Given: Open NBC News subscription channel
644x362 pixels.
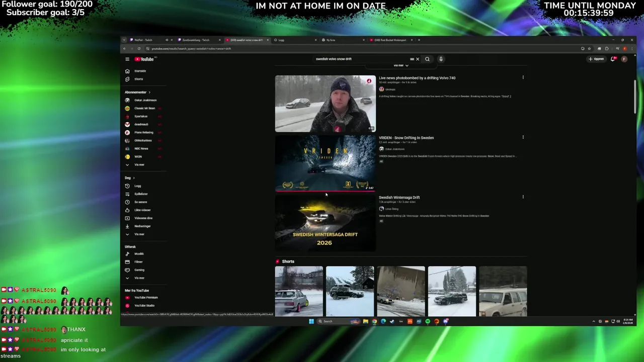Looking at the screenshot, I should point(141,148).
